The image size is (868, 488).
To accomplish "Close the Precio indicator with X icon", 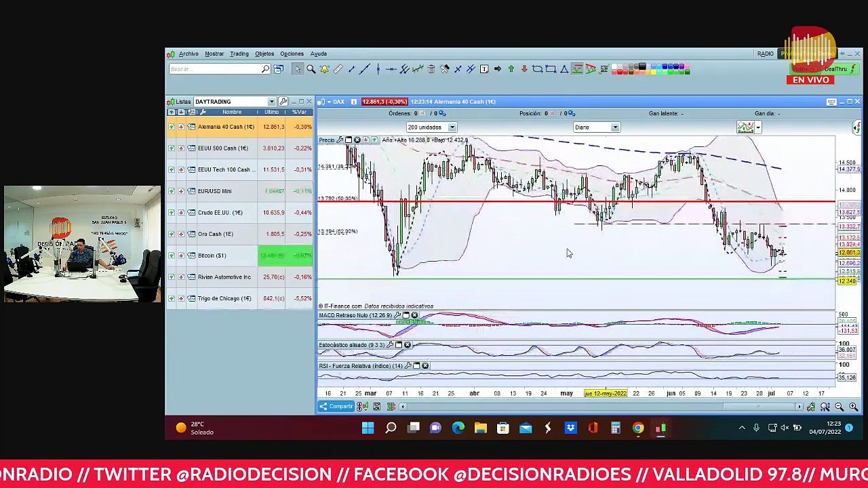I will 357,140.
